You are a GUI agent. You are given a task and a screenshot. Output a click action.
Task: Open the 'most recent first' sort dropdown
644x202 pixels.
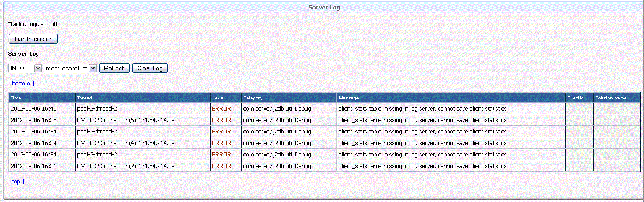click(70, 68)
